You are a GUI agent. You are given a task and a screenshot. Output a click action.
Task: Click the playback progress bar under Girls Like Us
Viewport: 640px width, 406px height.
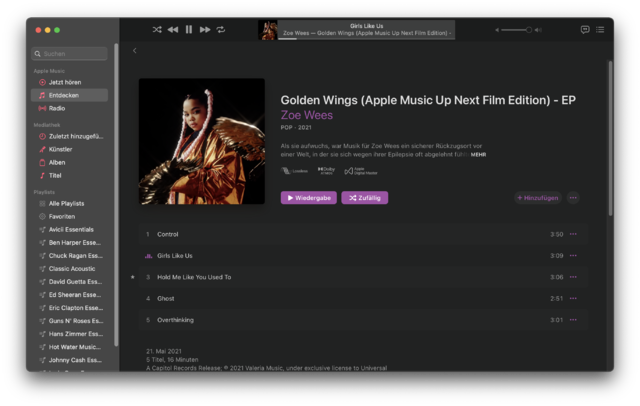pos(366,39)
